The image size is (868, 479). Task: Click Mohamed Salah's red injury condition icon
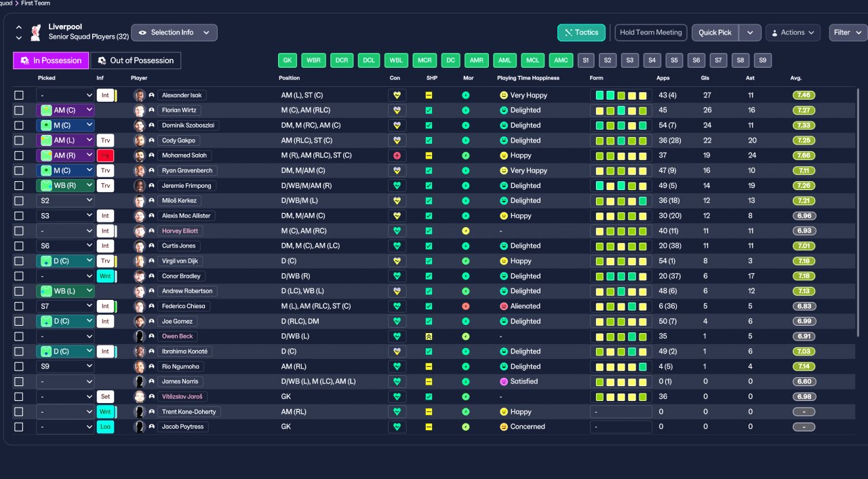pos(397,155)
